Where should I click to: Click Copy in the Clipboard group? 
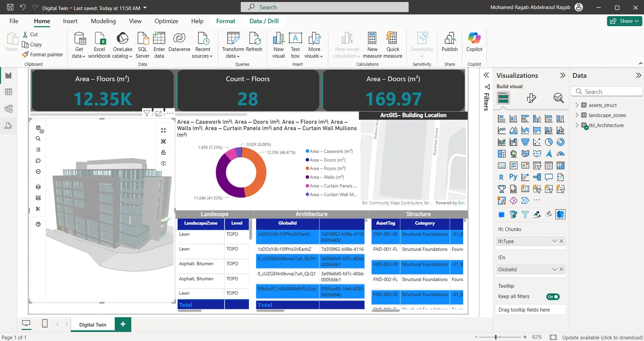pyautogui.click(x=32, y=45)
